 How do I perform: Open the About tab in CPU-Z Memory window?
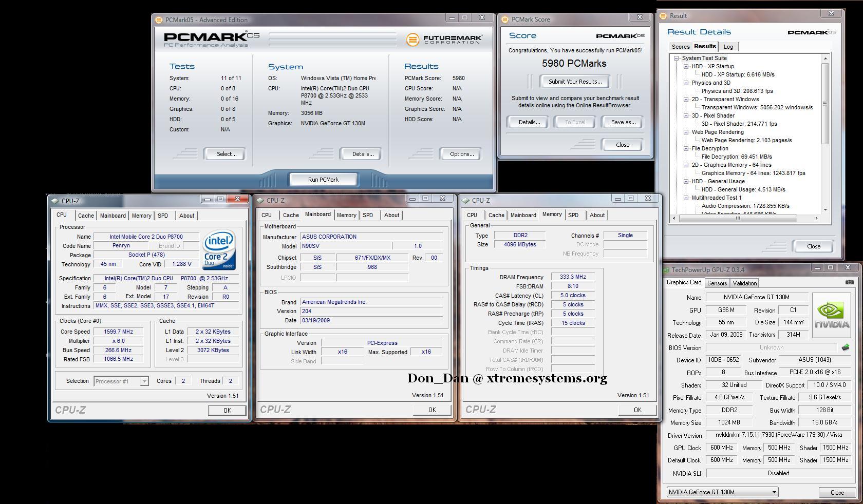click(x=597, y=216)
